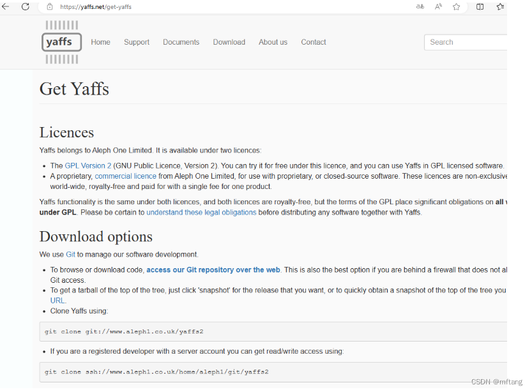Click the browser back arrow
The width and height of the screenshot is (532, 392).
[6, 6]
